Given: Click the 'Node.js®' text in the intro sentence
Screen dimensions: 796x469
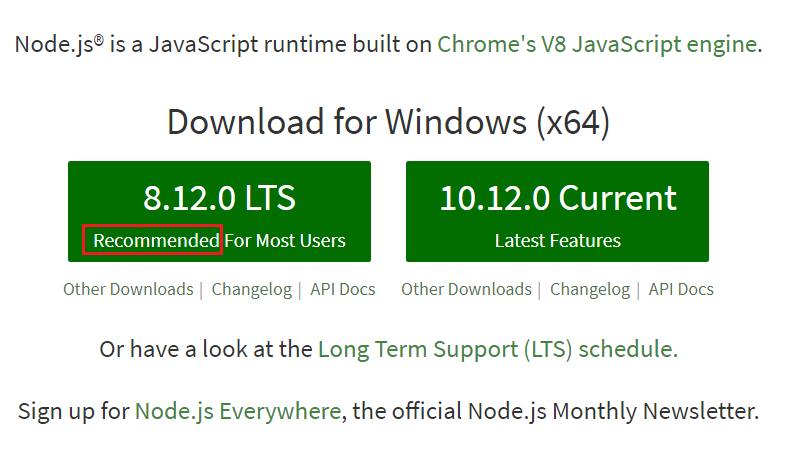Looking at the screenshot, I should 59,44.
